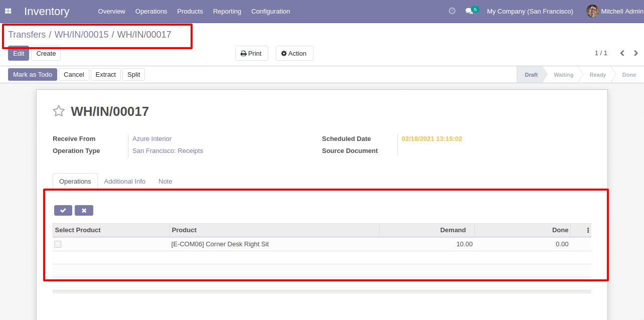Click the demand value 10.00
644x320 pixels.
pos(464,244)
